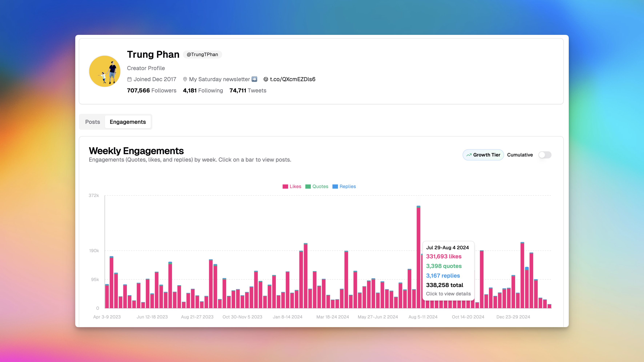Click the first bar for Apr 3-9 2023
The image size is (644, 362).
(107, 296)
